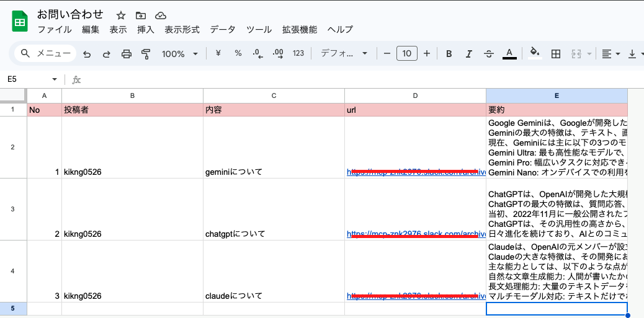The height and width of the screenshot is (318, 644).
Task: Click the select-all corner box
Action: [14, 95]
